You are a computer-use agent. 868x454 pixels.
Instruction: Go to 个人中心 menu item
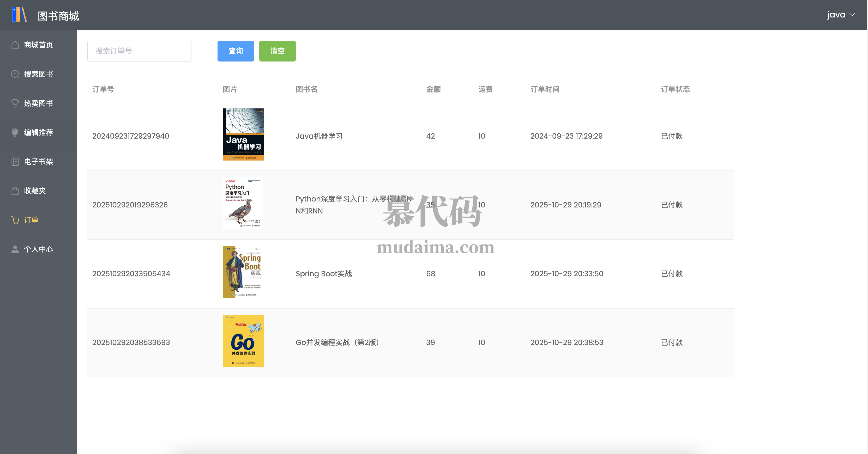(x=38, y=249)
